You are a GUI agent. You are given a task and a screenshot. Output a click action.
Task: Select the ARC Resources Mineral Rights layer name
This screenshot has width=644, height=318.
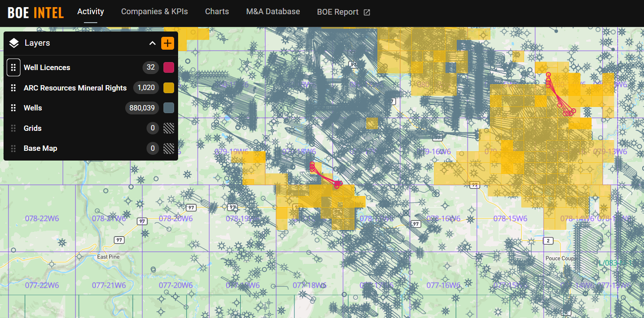(x=75, y=88)
